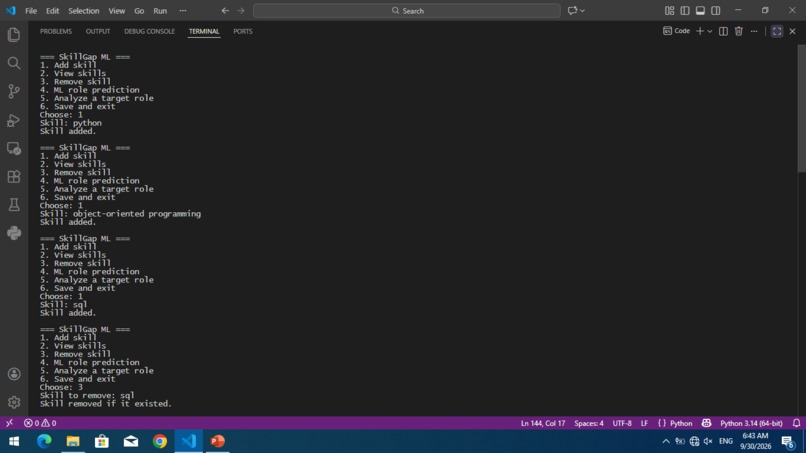Open the Accounts menu icon
Screen dimensions: 806x453
(x=14, y=374)
